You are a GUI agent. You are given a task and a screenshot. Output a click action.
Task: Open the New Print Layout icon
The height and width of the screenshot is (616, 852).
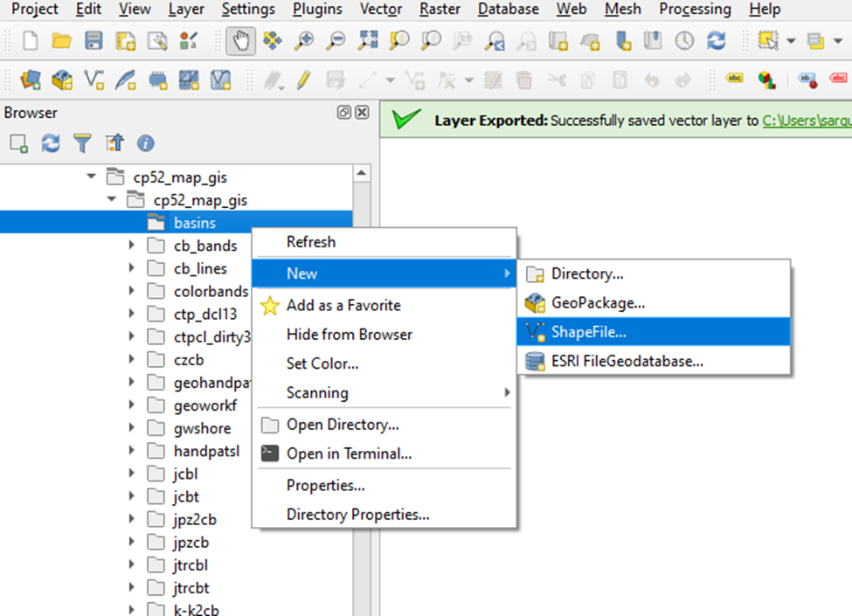click(126, 41)
